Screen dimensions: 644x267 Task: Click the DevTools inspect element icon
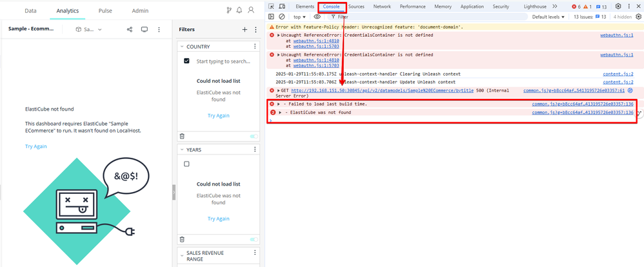pos(272,6)
